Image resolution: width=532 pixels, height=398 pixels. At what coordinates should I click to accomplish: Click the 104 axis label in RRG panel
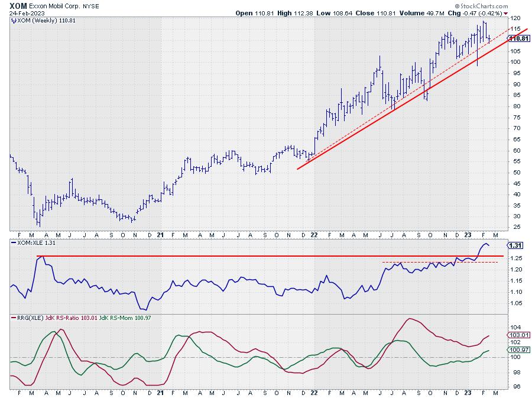point(515,328)
